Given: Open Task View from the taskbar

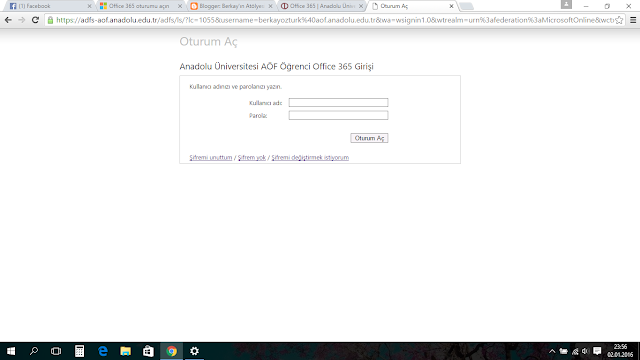Looking at the screenshot, I should (x=56, y=351).
